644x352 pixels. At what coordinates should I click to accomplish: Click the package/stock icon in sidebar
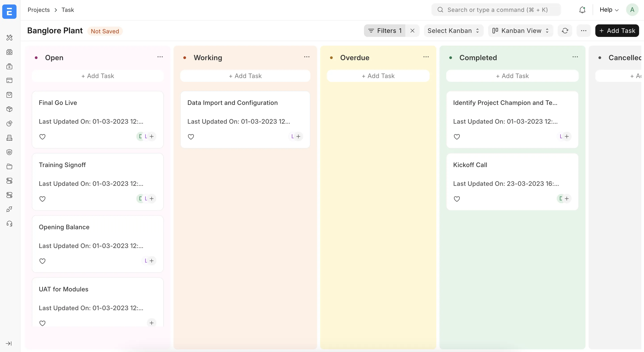coord(10,109)
